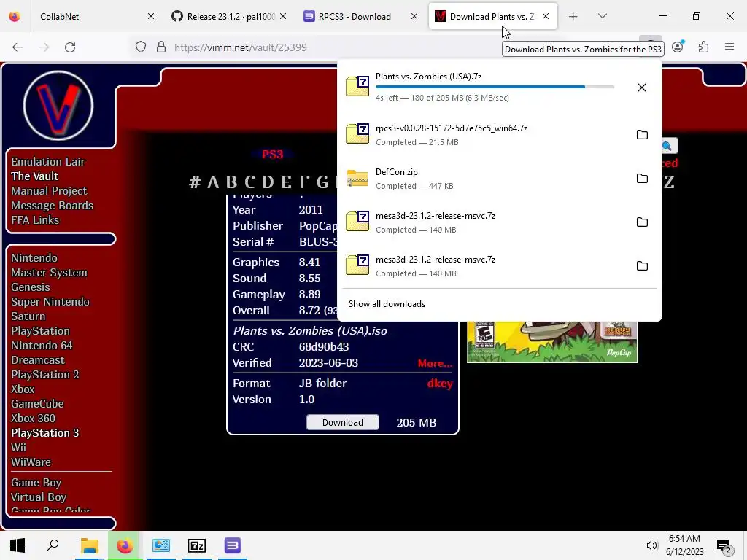
Task: Select Virtual Boy in the systems list
Action: tap(39, 497)
